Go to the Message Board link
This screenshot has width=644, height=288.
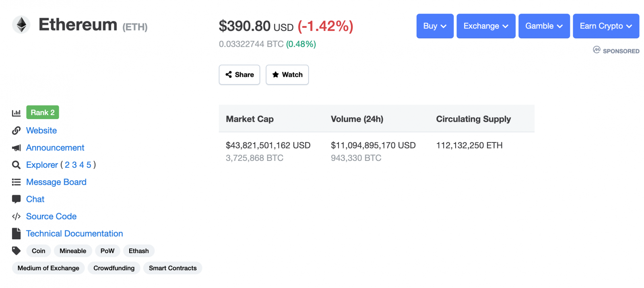coord(56,182)
